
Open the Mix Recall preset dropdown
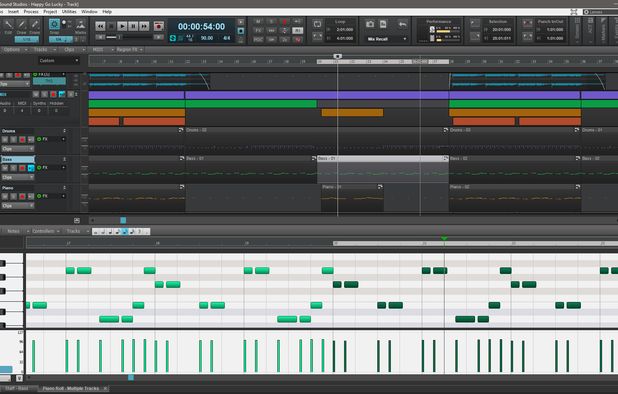(x=386, y=39)
